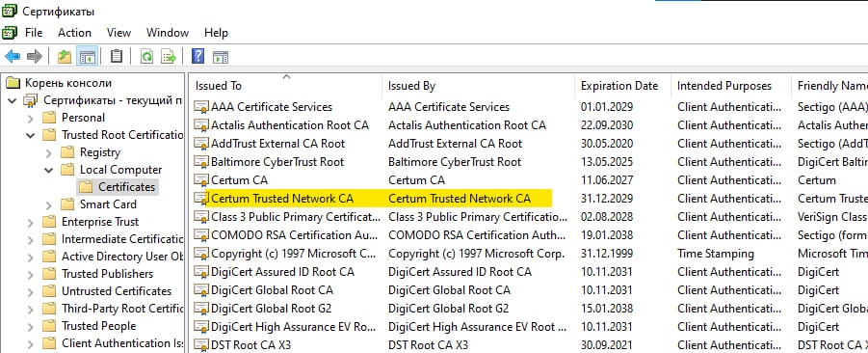Click certificate icon of Baltimore CyberTrust Root
The image size is (868, 353).
(201, 162)
